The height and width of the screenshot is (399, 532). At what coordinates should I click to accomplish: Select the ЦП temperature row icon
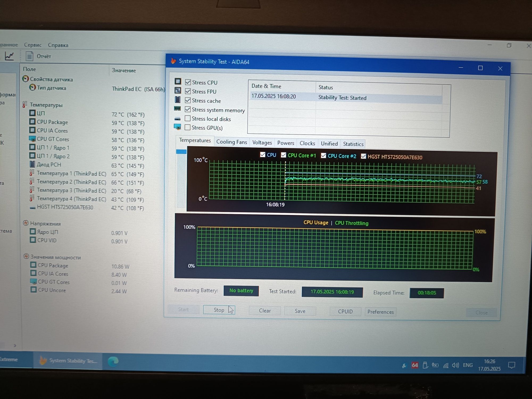(32, 113)
